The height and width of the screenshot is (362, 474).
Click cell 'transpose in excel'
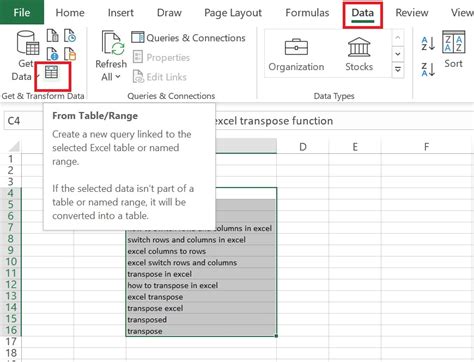click(201, 274)
